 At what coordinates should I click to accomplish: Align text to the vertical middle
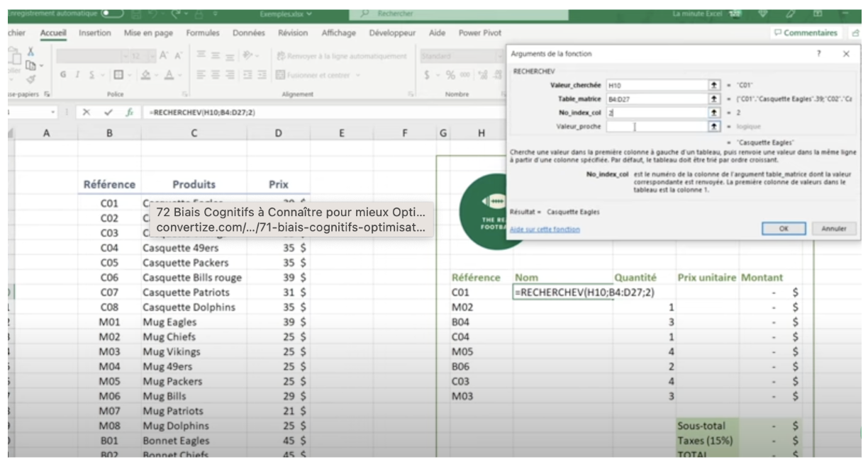[216, 57]
